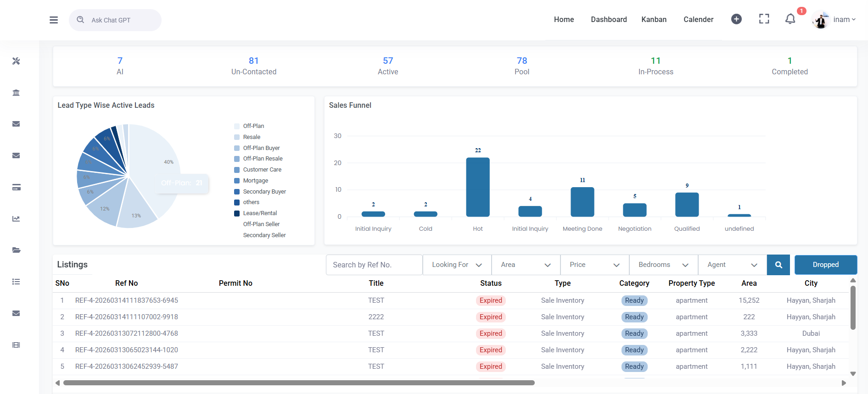Click the envelope icon directly above card icon
This screenshot has height=394, width=868.
pyautogui.click(x=16, y=155)
